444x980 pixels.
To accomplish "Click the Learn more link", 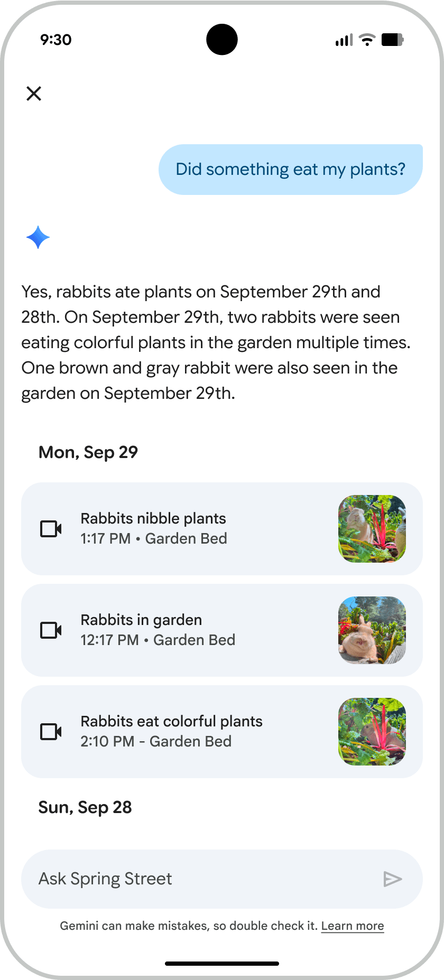I will coord(353,926).
